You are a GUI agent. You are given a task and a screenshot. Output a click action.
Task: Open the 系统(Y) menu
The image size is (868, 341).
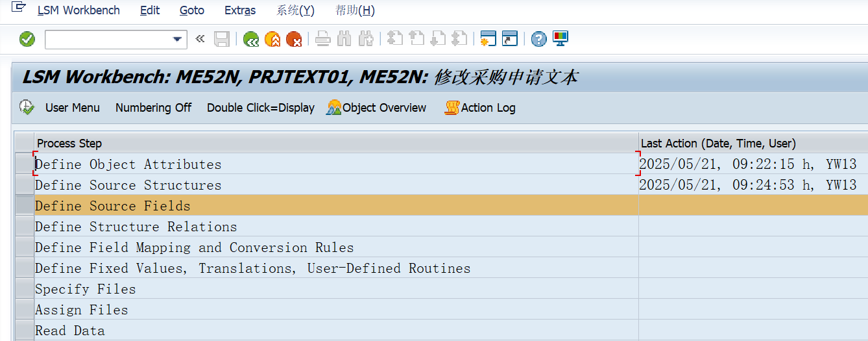point(295,10)
